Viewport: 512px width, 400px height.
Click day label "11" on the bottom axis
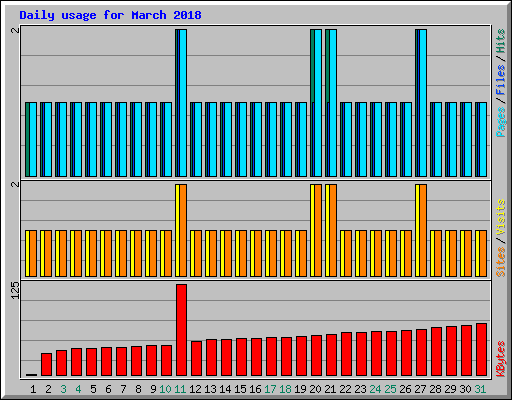pyautogui.click(x=180, y=389)
